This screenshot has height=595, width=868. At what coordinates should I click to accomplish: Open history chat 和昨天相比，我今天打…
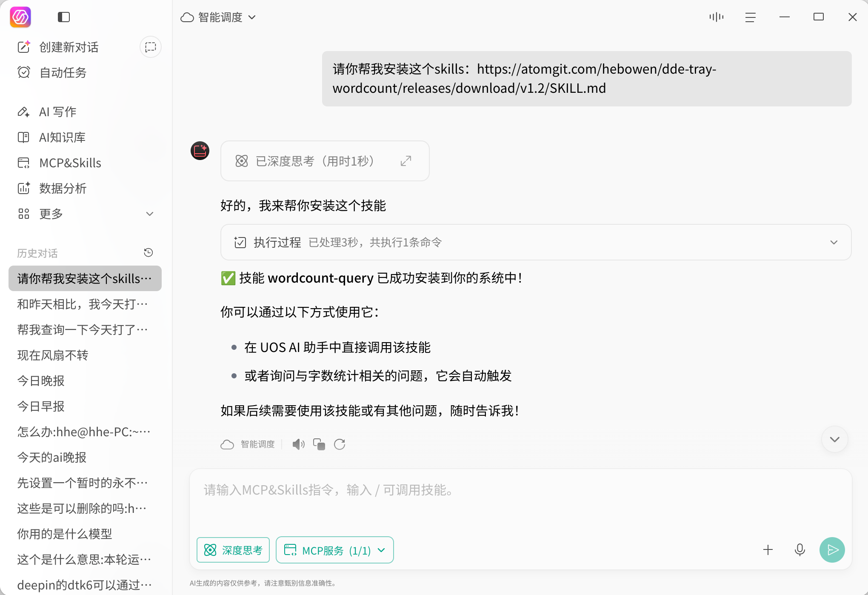pos(85,304)
